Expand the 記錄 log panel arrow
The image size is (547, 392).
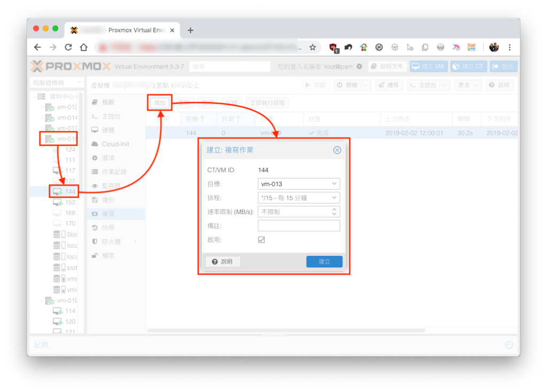point(509,345)
